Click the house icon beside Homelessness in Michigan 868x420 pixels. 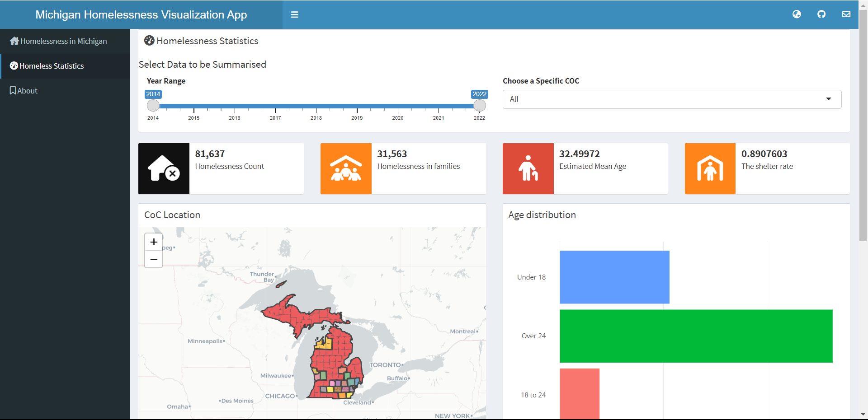click(14, 41)
